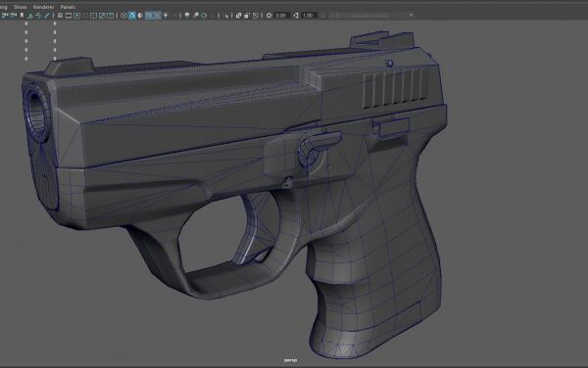Toggle the viewport Grid display
Screen dimensions: 588x368
click(60, 16)
